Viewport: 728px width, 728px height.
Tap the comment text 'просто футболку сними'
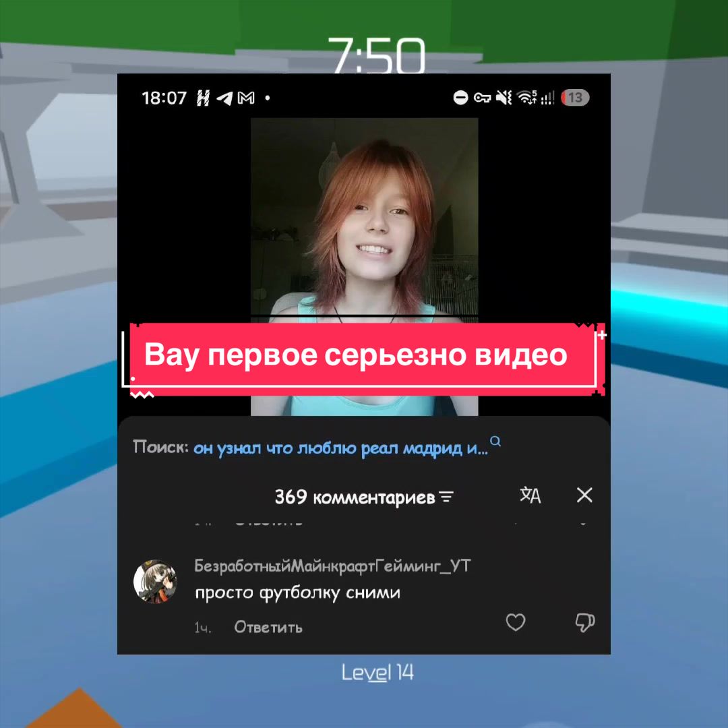pos(298,593)
